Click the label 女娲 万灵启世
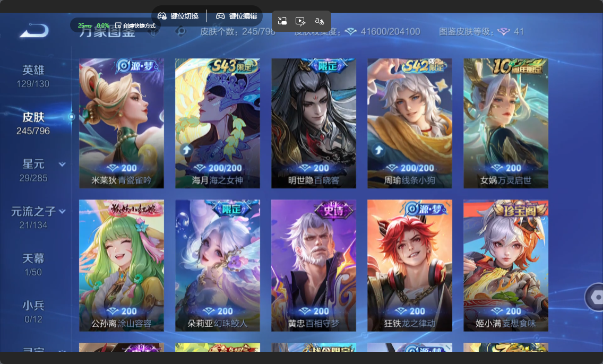603x364 pixels. [x=506, y=180]
